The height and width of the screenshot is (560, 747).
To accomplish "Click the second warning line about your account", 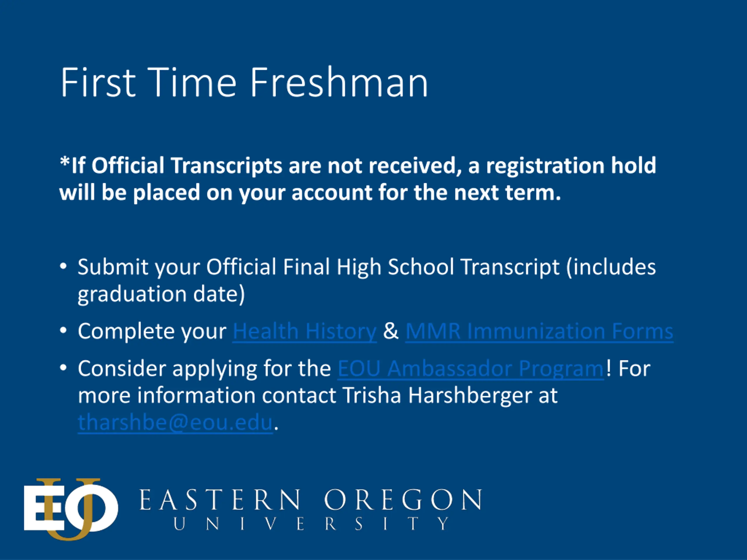I will click(x=310, y=192).
